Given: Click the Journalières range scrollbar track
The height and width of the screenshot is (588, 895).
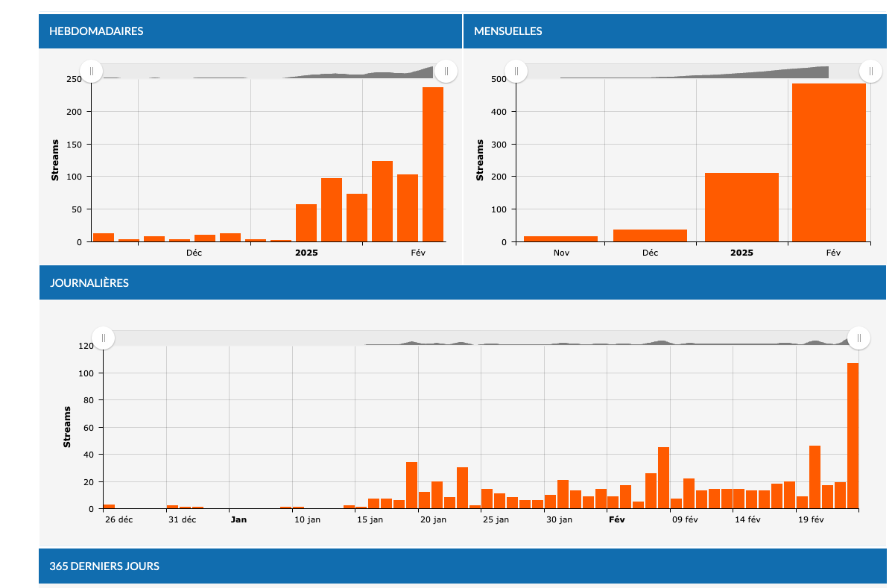Looking at the screenshot, I should pos(481,338).
